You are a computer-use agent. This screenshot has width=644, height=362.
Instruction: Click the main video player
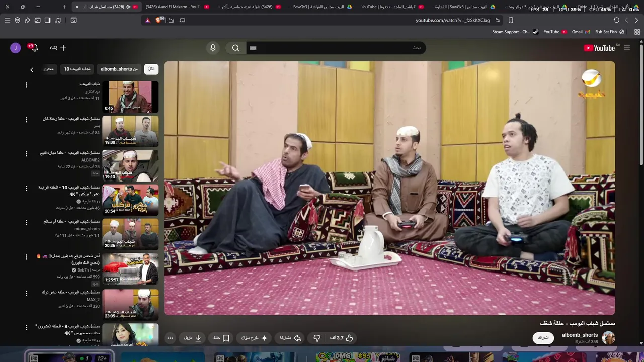coord(389,188)
